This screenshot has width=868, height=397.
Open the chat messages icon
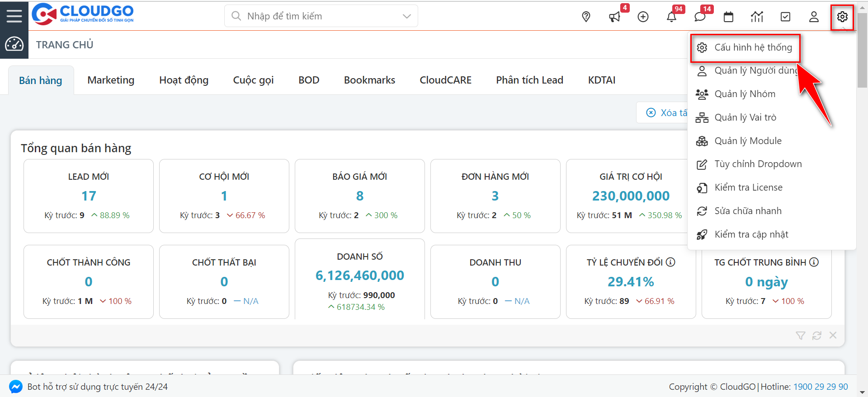[x=700, y=17]
